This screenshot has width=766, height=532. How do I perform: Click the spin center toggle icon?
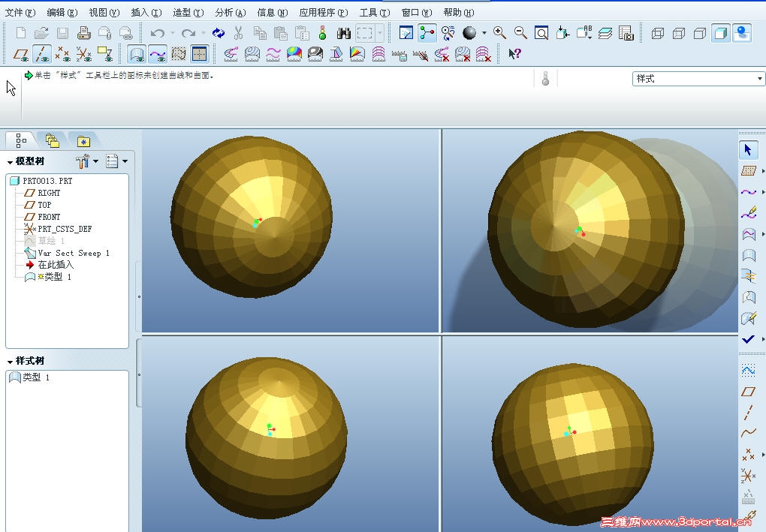(x=427, y=33)
